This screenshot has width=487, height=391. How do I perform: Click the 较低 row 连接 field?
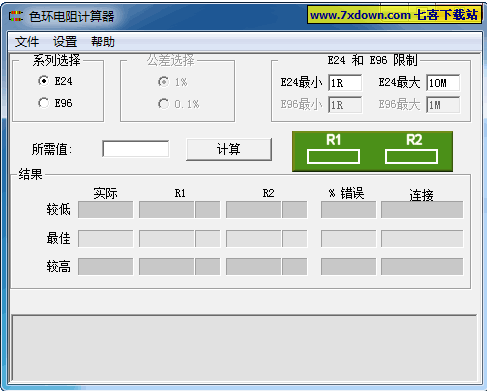(x=422, y=209)
